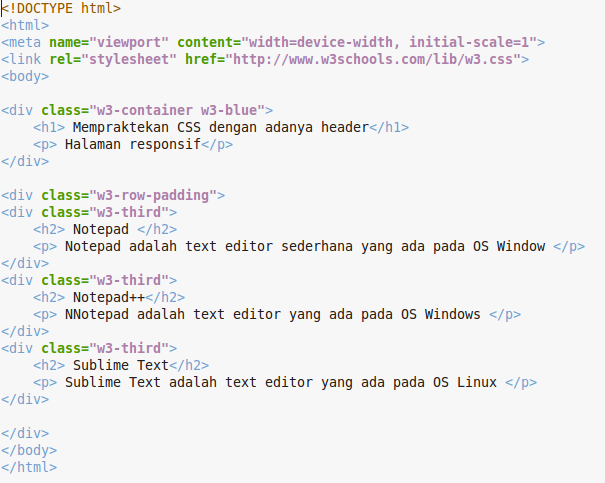Click the "Halaman responsif" paragraph text
Screen dimensions: 605x483
(x=133, y=144)
